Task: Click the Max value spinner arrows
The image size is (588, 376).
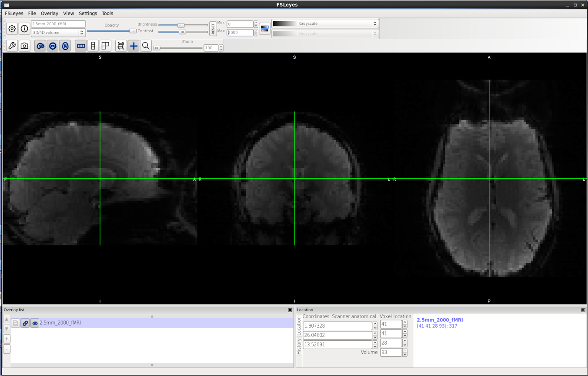Action: click(x=256, y=32)
